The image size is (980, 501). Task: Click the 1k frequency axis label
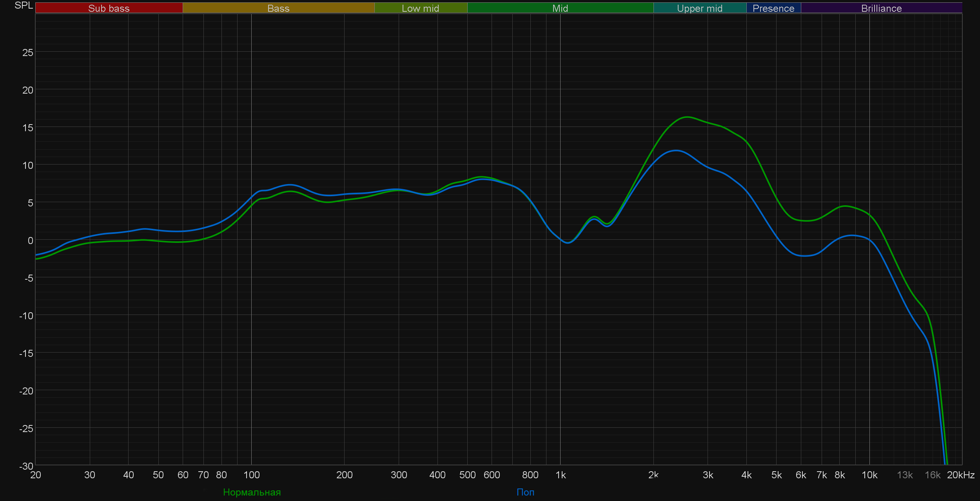coord(561,475)
